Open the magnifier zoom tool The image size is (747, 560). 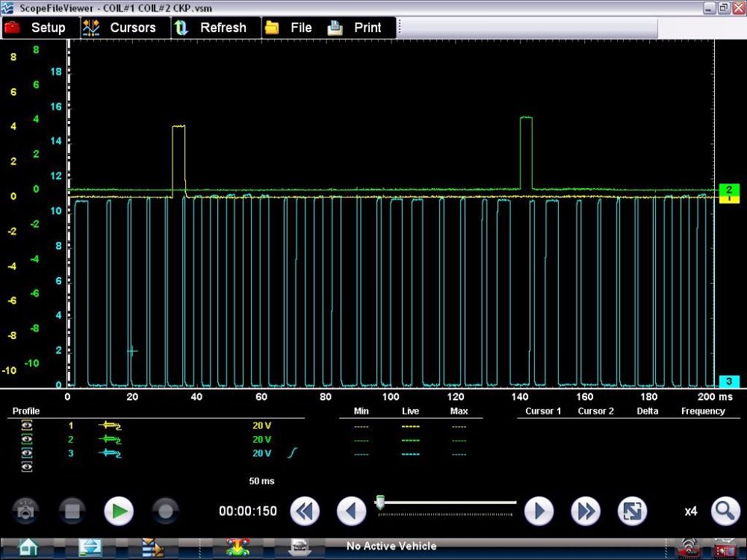click(725, 511)
